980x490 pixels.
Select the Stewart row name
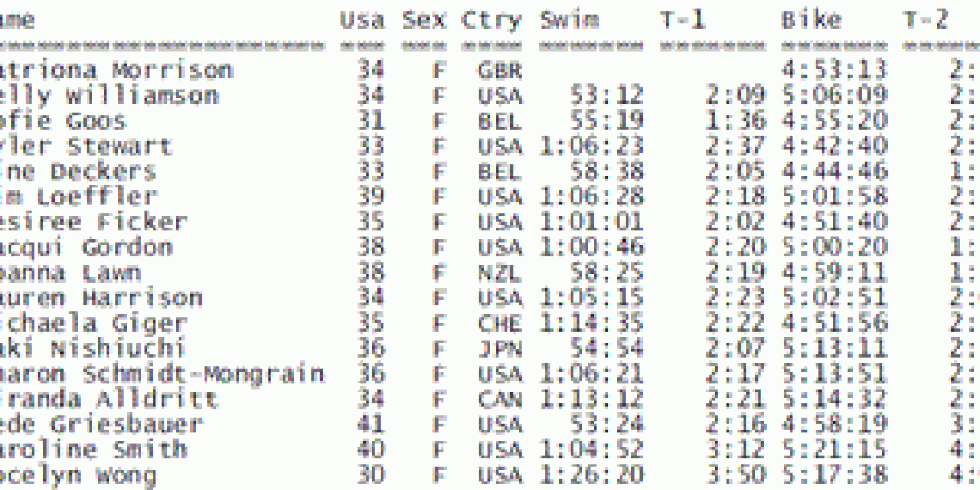86,146
